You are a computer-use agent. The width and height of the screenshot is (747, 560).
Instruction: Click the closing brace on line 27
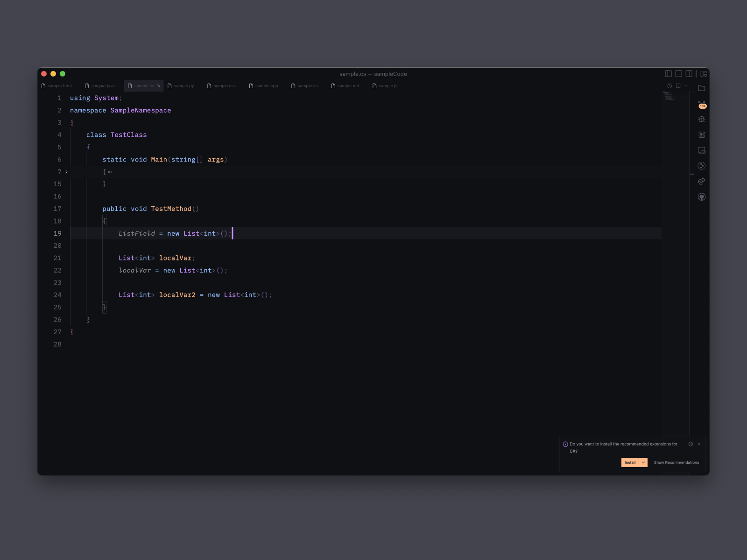point(72,332)
